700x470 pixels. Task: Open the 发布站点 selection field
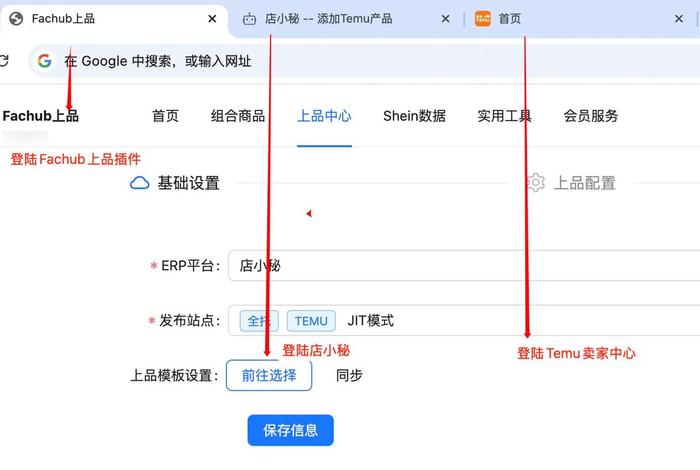(x=464, y=320)
